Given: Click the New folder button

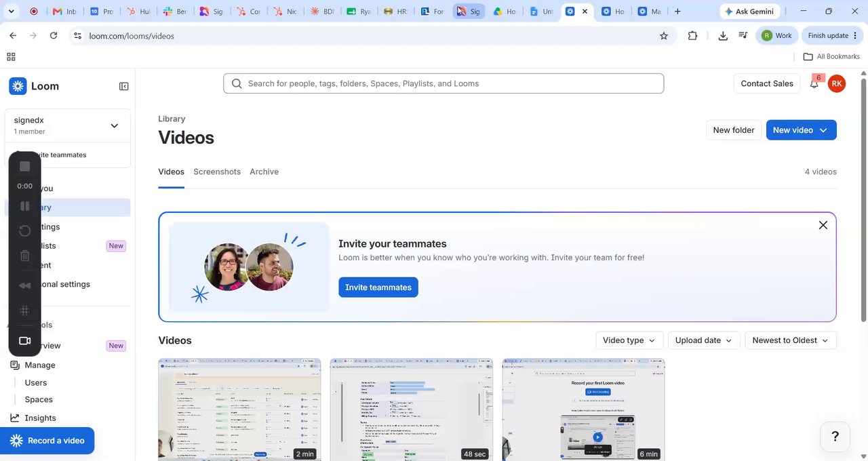Looking at the screenshot, I should (733, 130).
